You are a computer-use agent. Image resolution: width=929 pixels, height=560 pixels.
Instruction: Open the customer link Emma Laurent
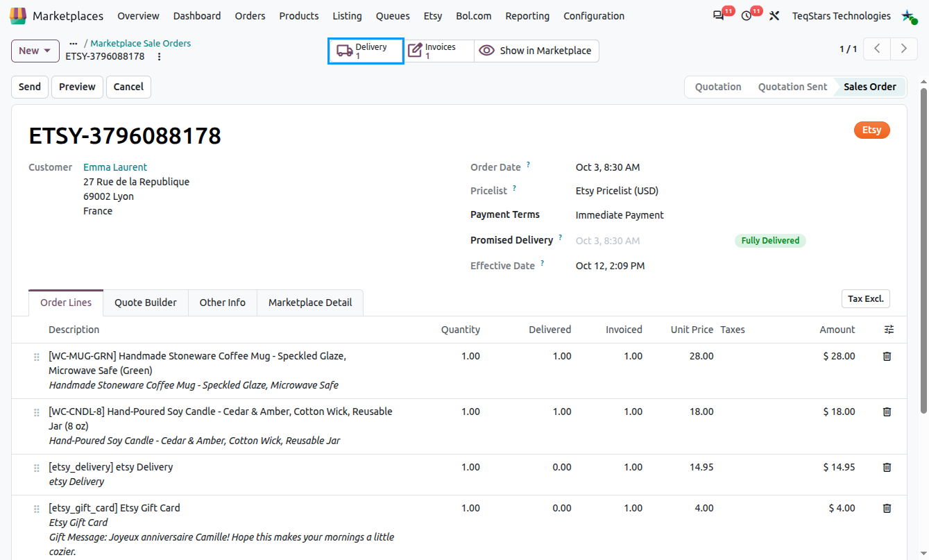click(x=115, y=167)
